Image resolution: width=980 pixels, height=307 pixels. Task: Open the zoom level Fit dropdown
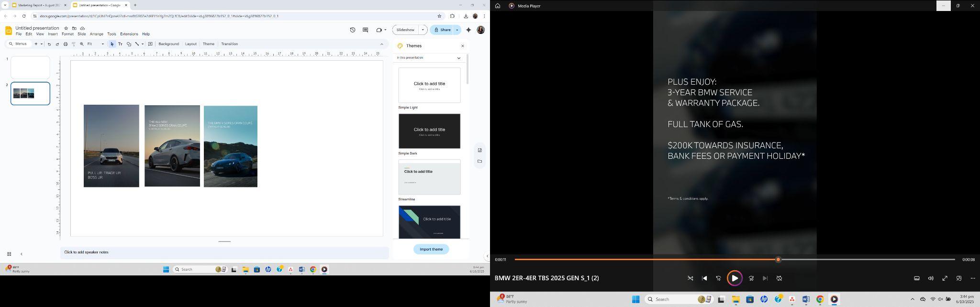click(102, 44)
